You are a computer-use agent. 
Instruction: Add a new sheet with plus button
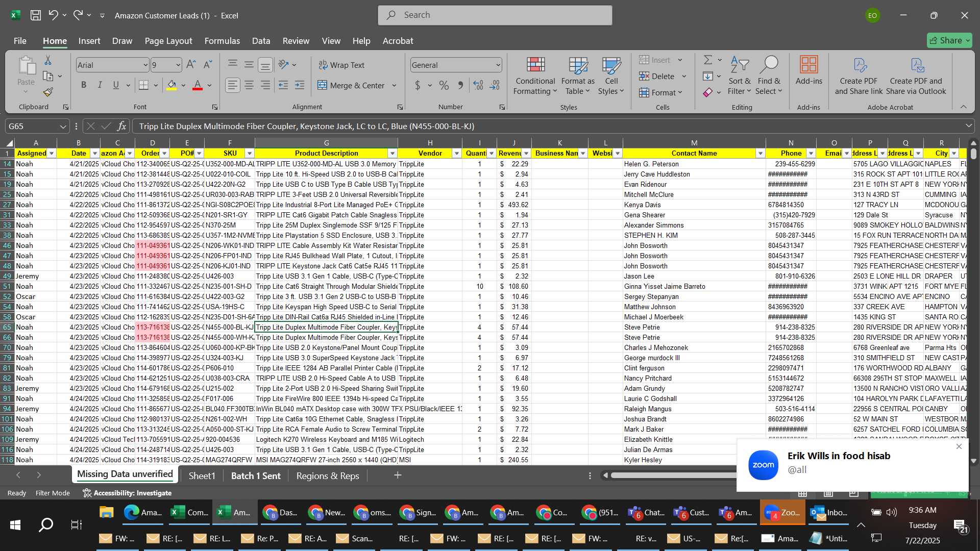[398, 475]
